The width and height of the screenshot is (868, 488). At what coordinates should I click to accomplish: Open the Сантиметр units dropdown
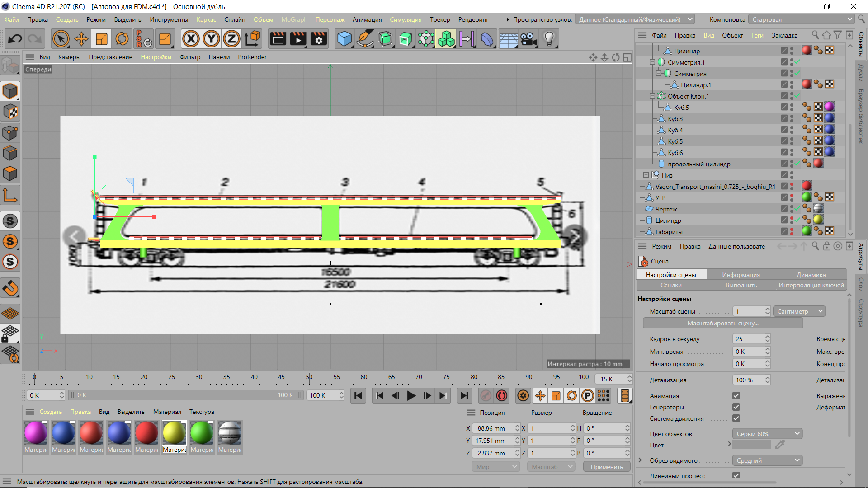click(x=799, y=311)
